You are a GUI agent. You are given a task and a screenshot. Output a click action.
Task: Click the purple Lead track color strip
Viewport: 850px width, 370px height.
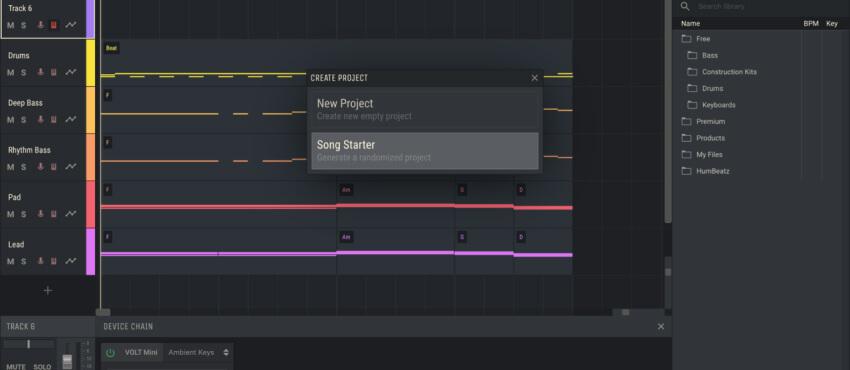pyautogui.click(x=91, y=252)
